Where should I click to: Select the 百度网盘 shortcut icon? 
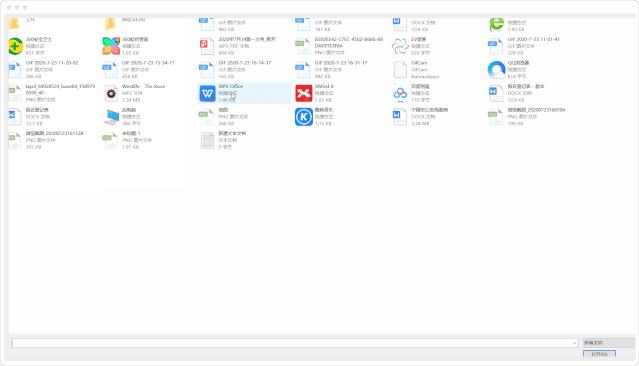click(400, 93)
